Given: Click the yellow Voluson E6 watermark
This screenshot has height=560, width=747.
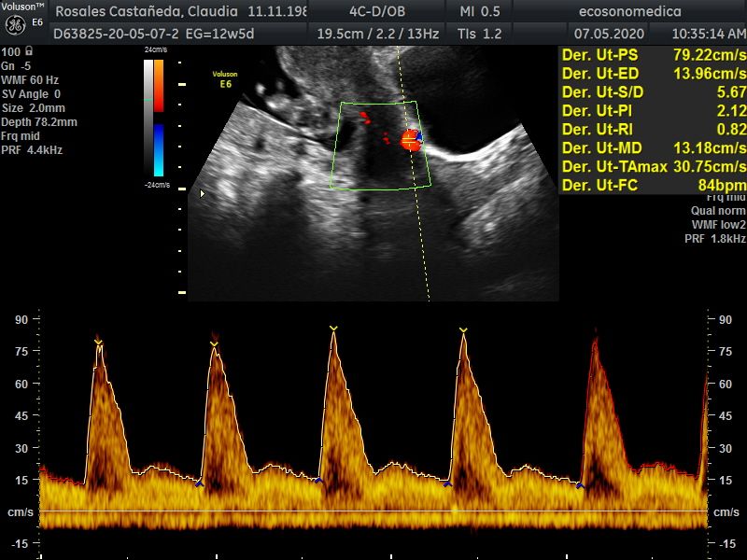Looking at the screenshot, I should pyautogui.click(x=224, y=78).
